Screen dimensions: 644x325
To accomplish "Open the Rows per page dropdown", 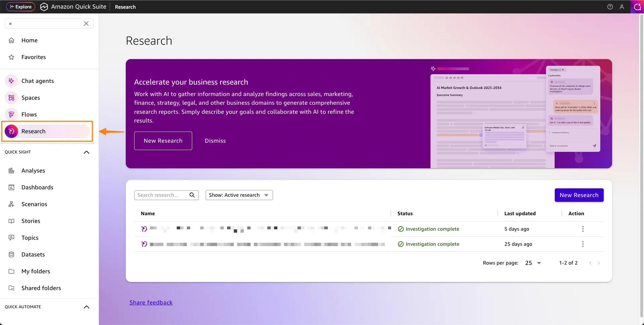I will (533, 263).
